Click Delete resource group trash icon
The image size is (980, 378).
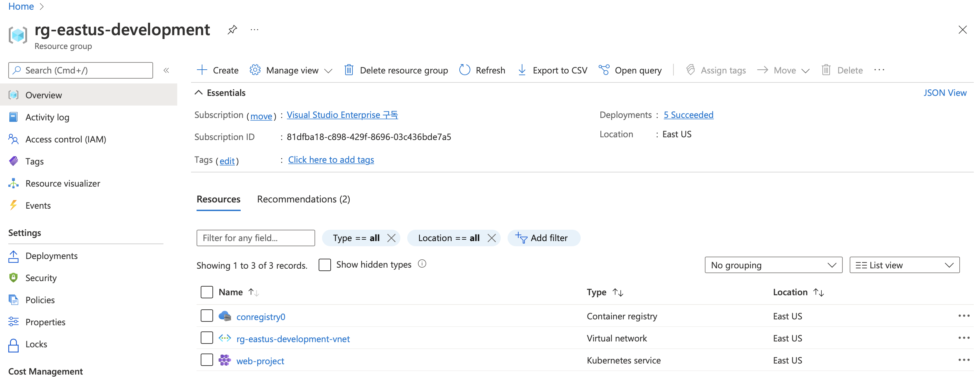[x=349, y=70]
